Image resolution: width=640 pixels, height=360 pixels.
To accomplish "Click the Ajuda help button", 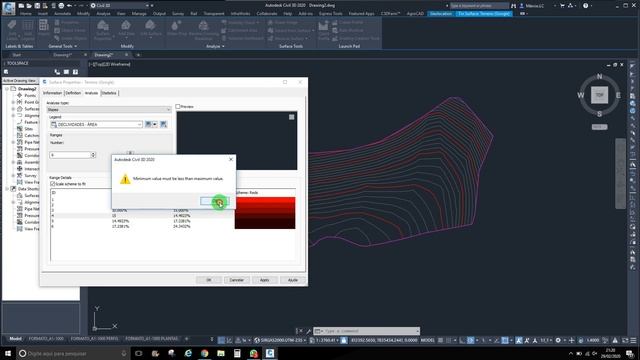I will (293, 280).
